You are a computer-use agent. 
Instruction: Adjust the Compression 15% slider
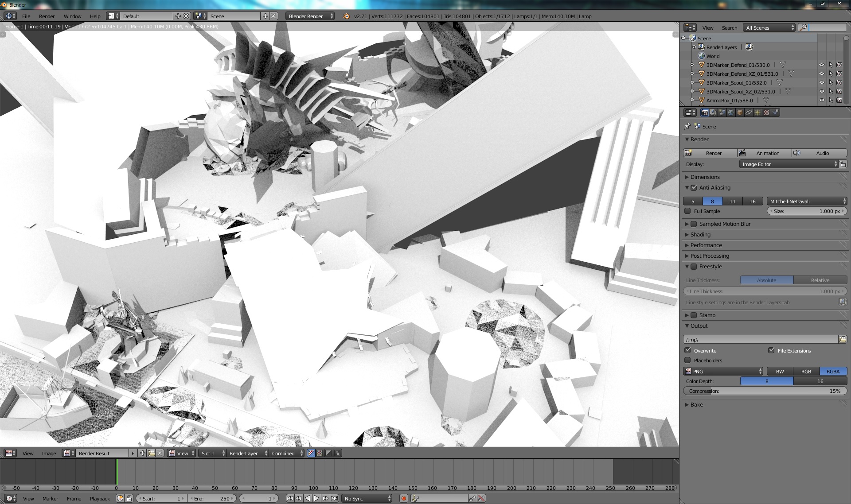point(765,391)
